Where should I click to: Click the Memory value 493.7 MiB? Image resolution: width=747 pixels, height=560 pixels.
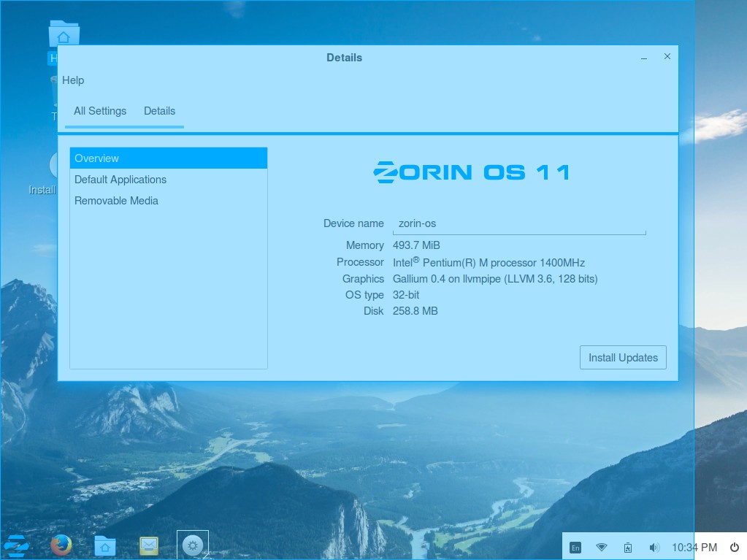point(416,245)
